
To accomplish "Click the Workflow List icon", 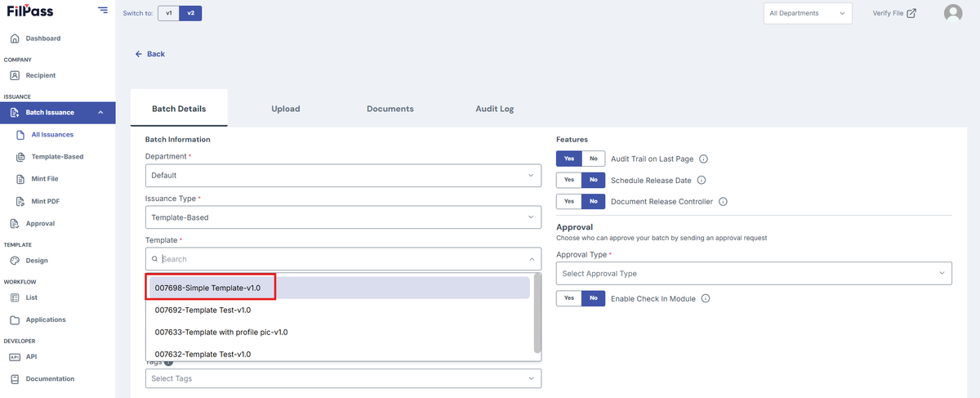I will [x=15, y=297].
